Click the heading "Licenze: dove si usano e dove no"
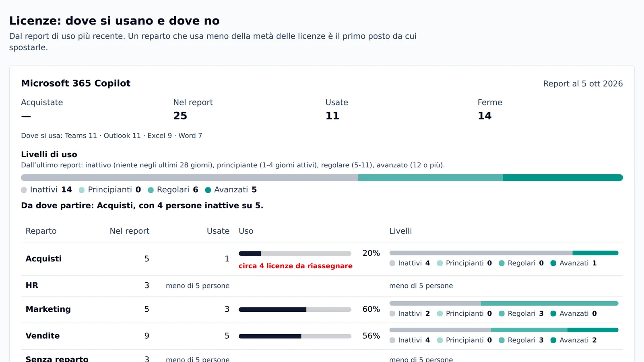 pyautogui.click(x=114, y=21)
